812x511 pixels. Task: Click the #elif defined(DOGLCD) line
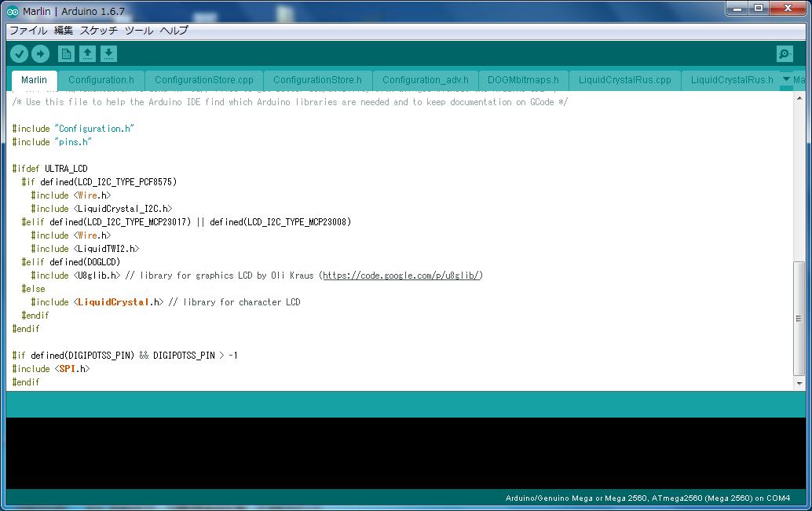(71, 262)
